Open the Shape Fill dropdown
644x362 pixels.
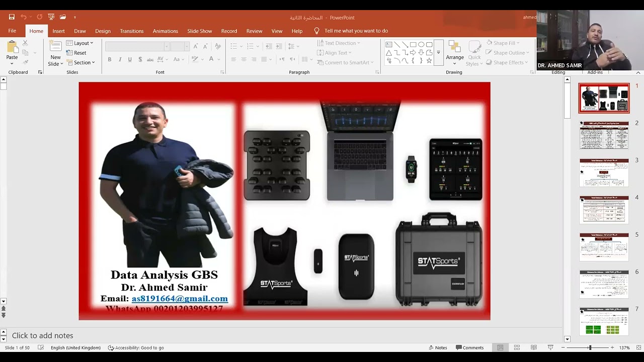click(x=502, y=43)
